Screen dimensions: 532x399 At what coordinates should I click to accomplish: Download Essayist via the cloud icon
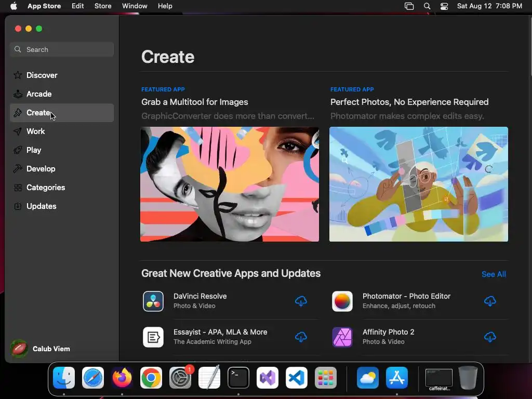point(301,337)
